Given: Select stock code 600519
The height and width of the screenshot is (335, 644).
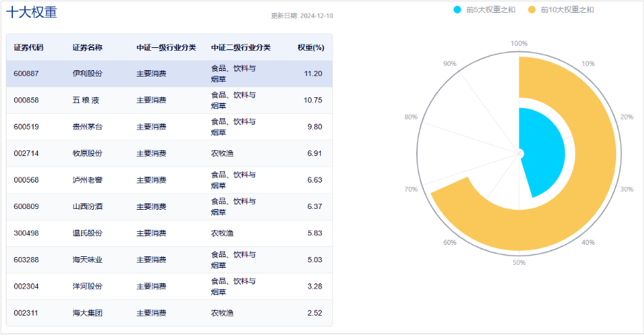Looking at the screenshot, I should 27,127.
